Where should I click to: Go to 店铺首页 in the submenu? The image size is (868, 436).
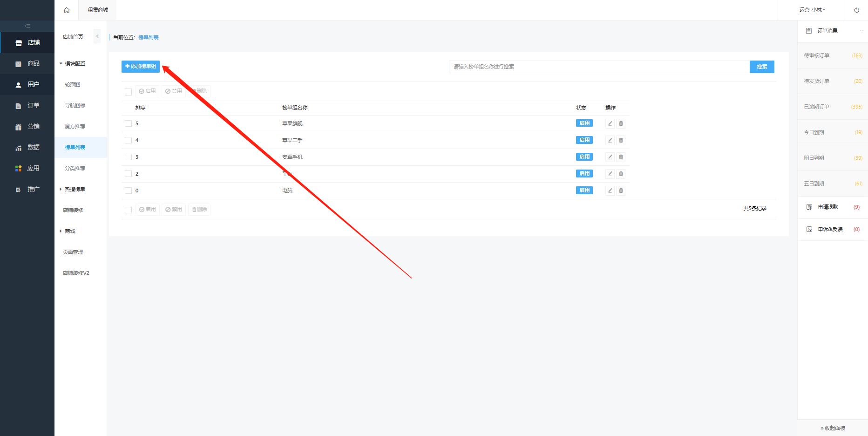pyautogui.click(x=73, y=37)
